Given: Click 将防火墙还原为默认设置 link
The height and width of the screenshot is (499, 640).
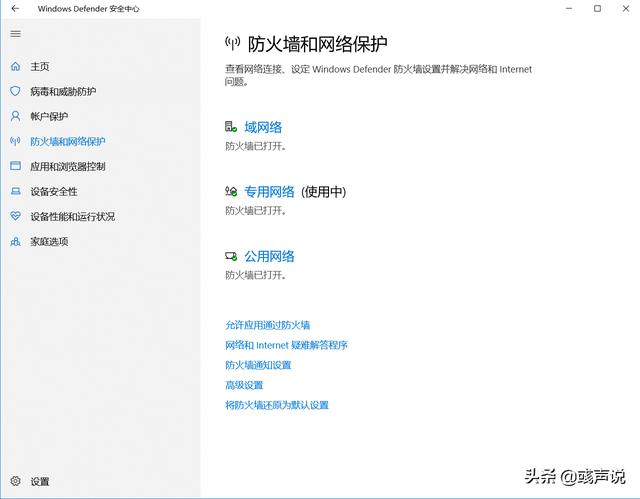Looking at the screenshot, I should click(277, 405).
